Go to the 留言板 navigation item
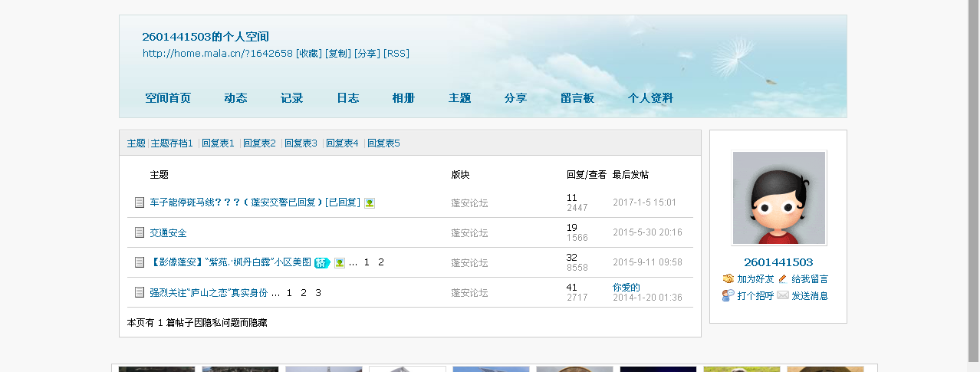 point(577,98)
